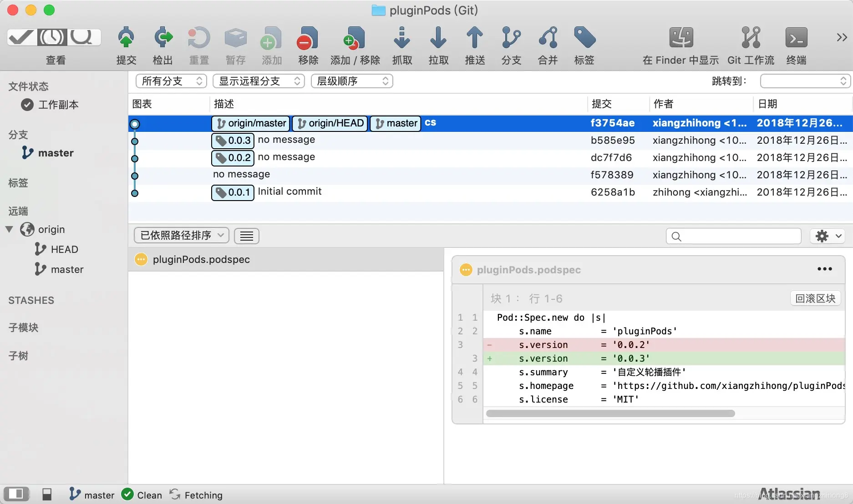This screenshot has width=853, height=504.
Task: Toggle the sidebar visibility button in status bar
Action: 16,494
